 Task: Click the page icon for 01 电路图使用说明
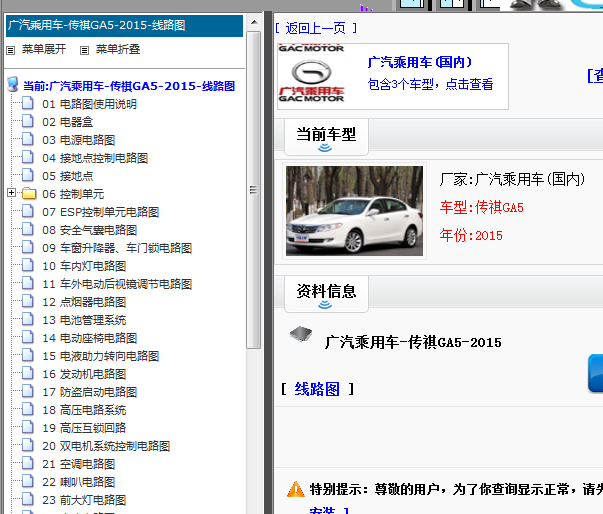(28, 103)
